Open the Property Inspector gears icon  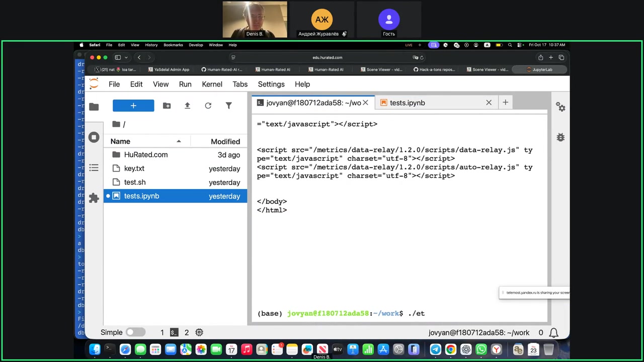point(560,107)
